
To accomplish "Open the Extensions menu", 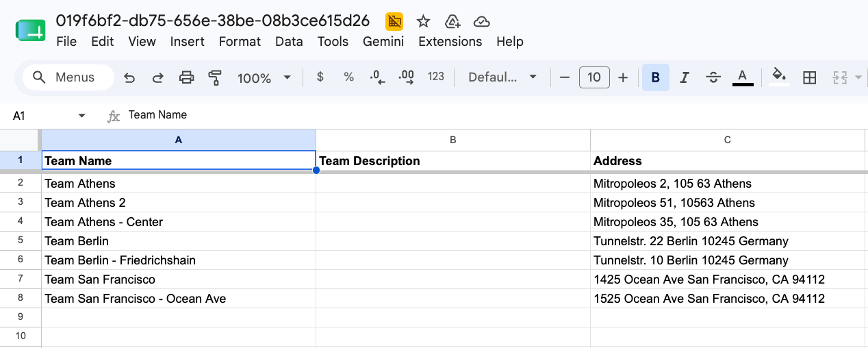I will tap(450, 42).
